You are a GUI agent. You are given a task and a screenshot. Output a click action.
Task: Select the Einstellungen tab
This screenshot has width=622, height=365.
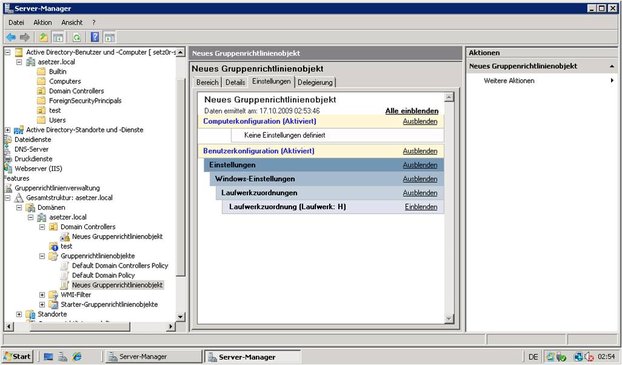[271, 81]
